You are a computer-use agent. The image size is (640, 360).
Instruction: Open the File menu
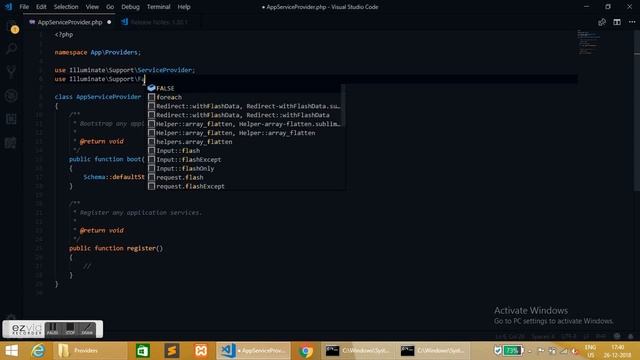coord(24,7)
